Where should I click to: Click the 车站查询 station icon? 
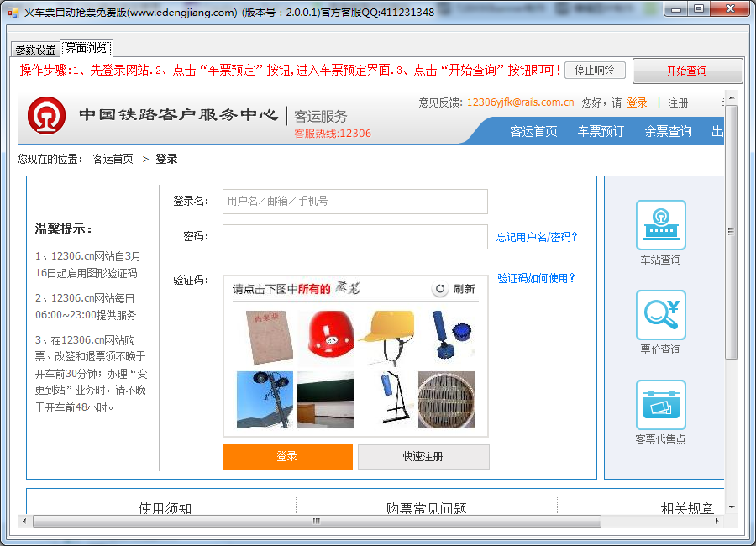pyautogui.click(x=660, y=225)
